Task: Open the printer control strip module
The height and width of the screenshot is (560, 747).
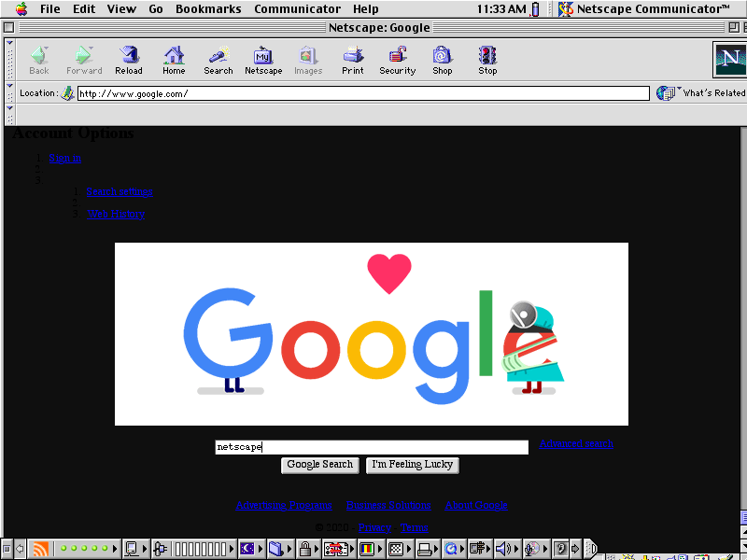Action: coord(427,549)
